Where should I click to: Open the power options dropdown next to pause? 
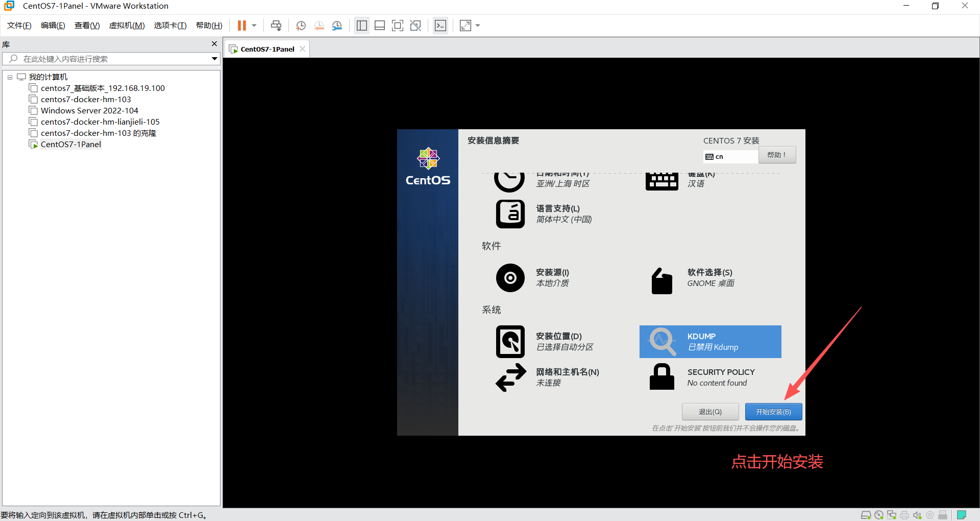point(254,26)
